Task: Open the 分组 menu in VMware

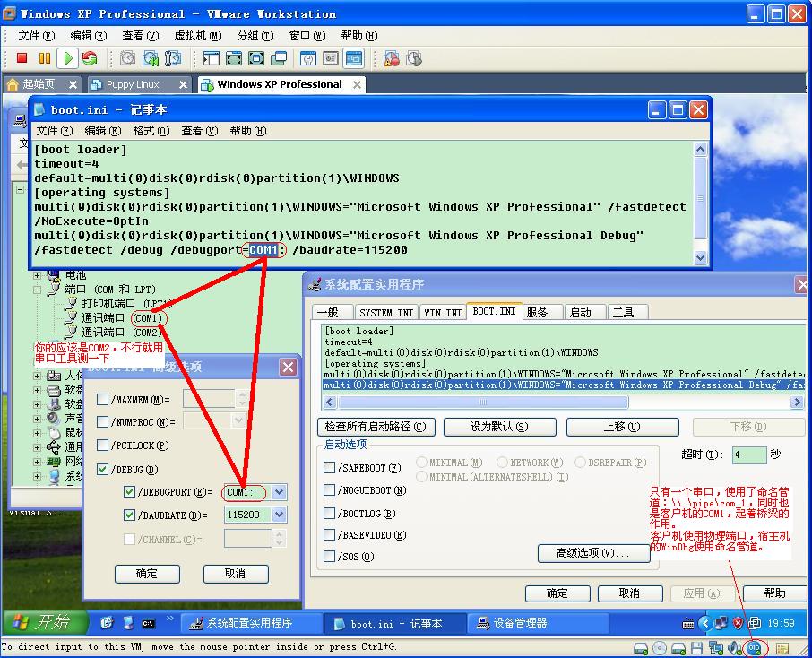Action: pos(255,36)
